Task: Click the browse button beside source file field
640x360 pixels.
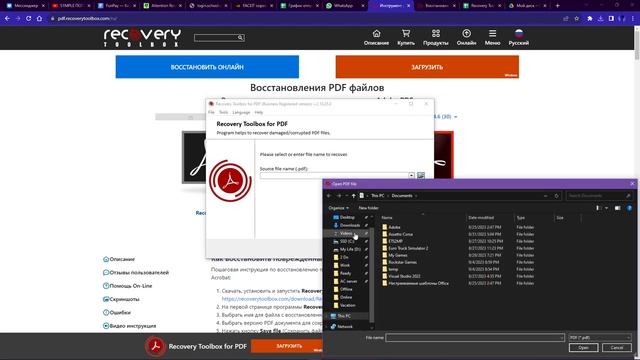Action: pos(421,175)
